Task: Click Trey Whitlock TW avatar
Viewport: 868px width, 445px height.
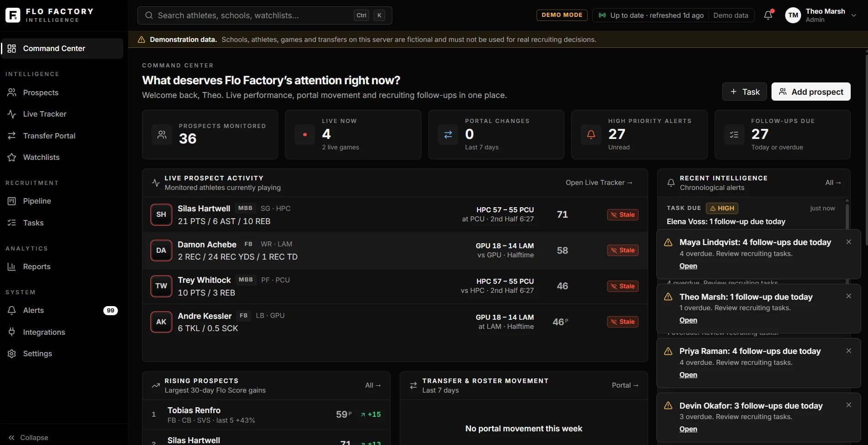Action: (x=161, y=286)
